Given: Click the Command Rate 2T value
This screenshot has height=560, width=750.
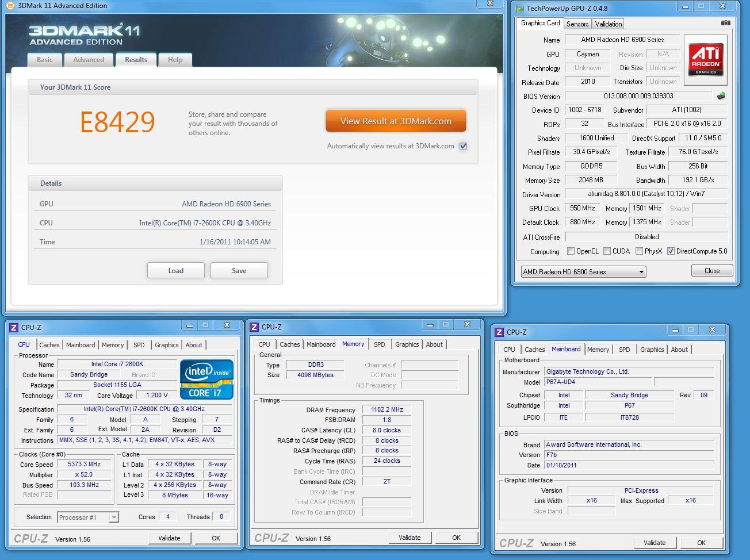Looking at the screenshot, I should (x=387, y=481).
